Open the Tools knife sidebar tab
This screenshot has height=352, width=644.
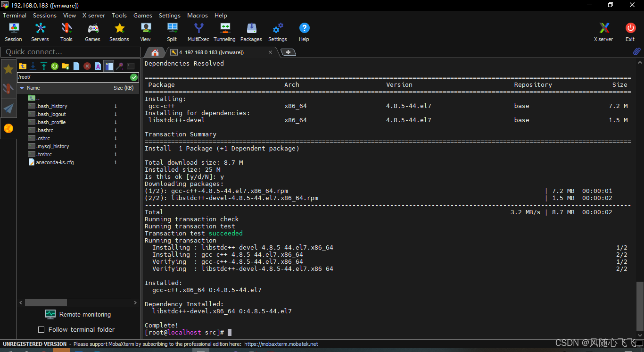click(8, 89)
